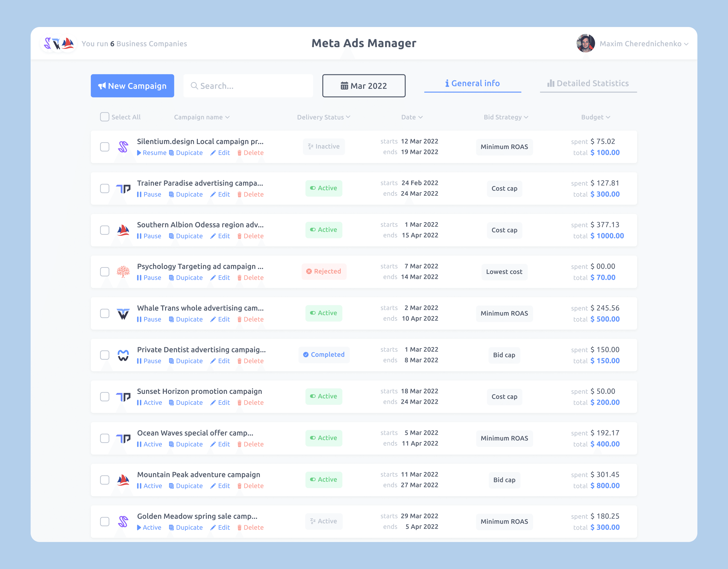Click the Lowest cost bid strategy tag
Viewport: 728px width, 569px height.
pos(504,272)
